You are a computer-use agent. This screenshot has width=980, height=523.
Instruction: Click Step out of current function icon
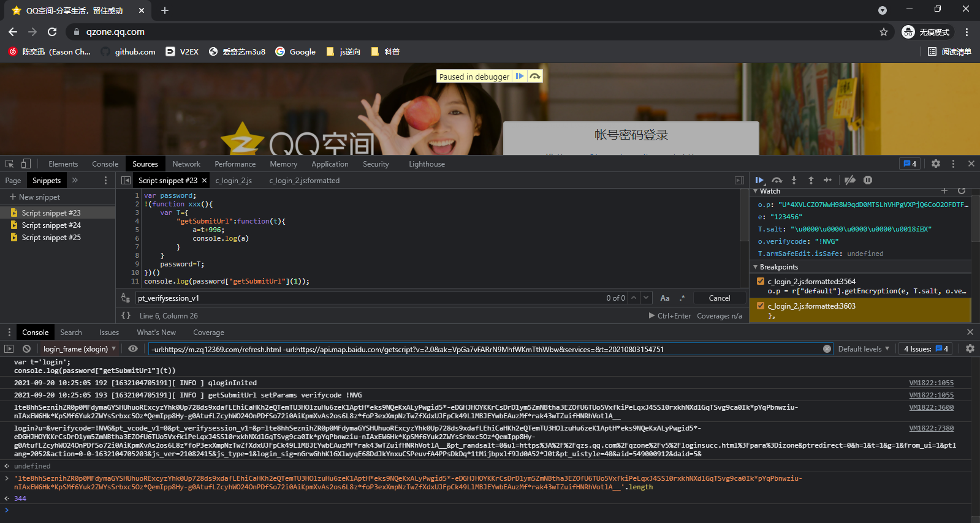(x=811, y=180)
